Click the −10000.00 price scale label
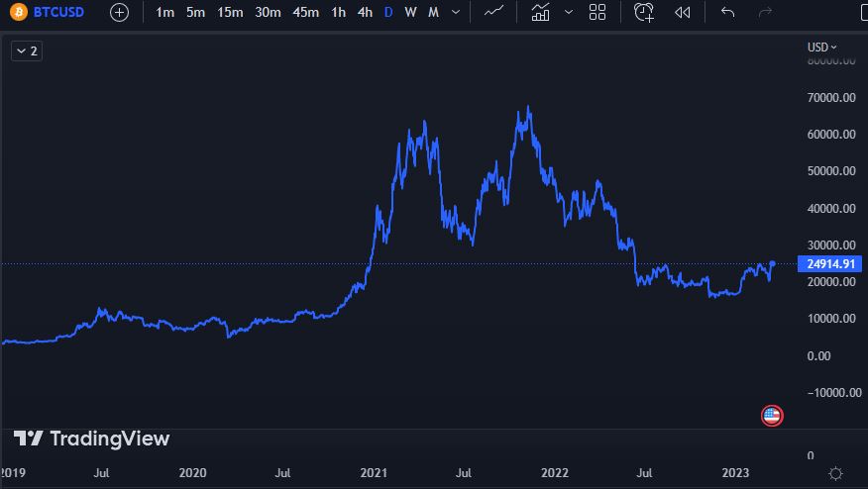The height and width of the screenshot is (489, 868). tap(833, 393)
